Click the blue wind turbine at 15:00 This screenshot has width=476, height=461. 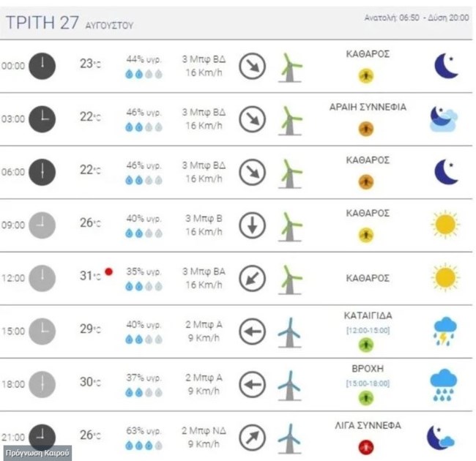[289, 332]
